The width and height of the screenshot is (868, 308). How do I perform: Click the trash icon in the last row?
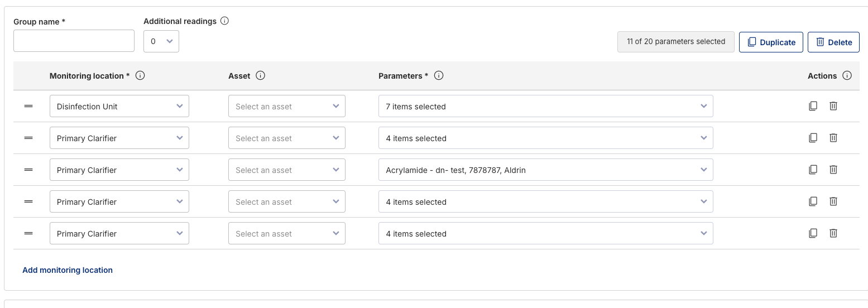(833, 233)
